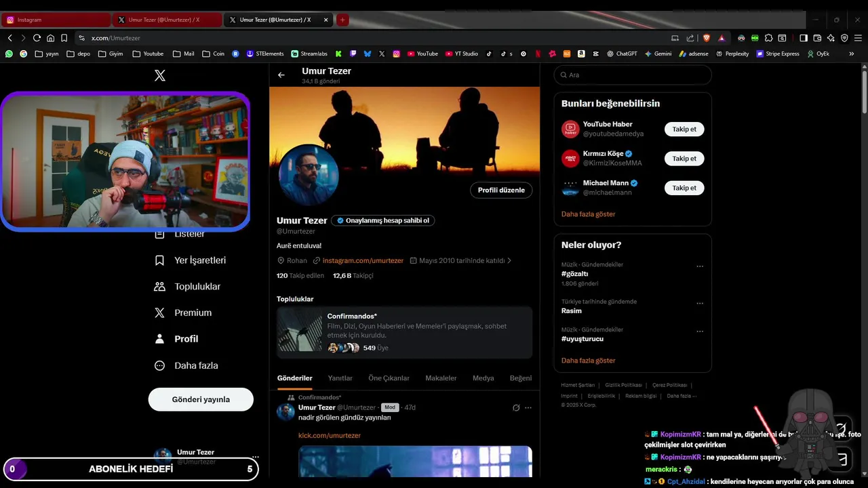Open the ChatGPT bookmark
The width and height of the screenshot is (868, 488).
(x=622, y=54)
